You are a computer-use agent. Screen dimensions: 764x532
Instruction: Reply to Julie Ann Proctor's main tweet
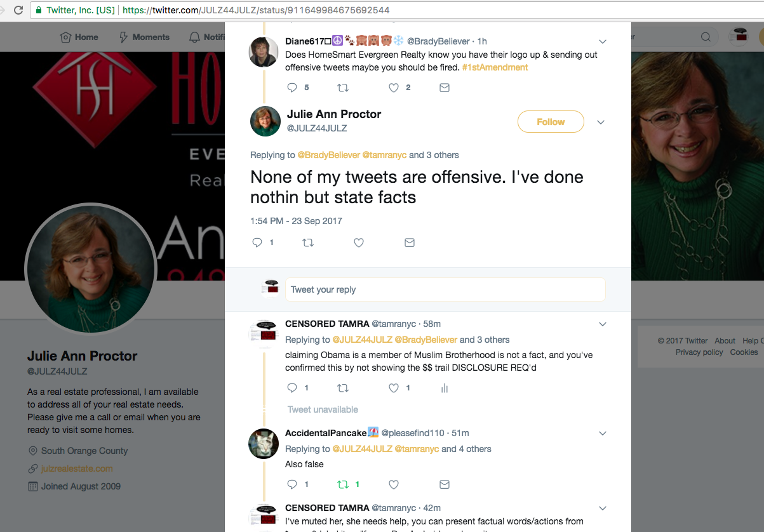(x=257, y=243)
